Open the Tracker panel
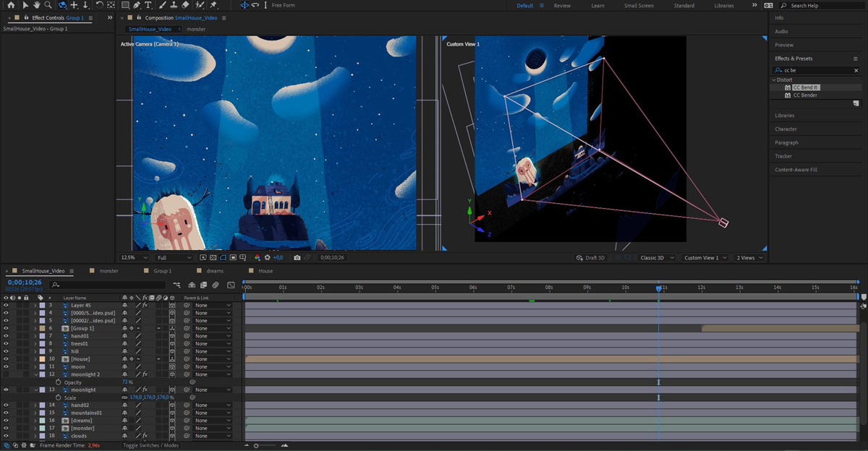 click(x=783, y=156)
